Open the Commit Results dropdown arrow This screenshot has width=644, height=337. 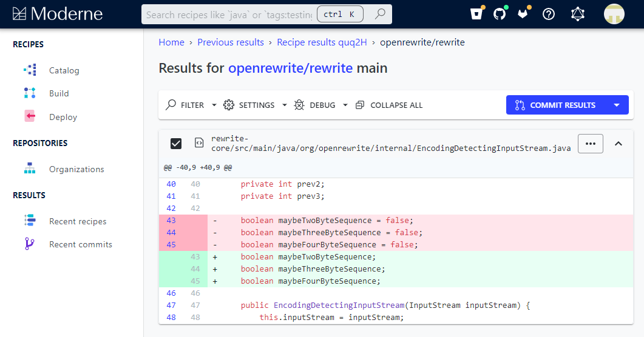pos(617,105)
